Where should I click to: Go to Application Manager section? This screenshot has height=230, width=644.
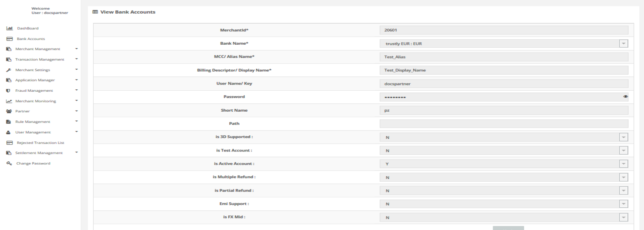35,80
